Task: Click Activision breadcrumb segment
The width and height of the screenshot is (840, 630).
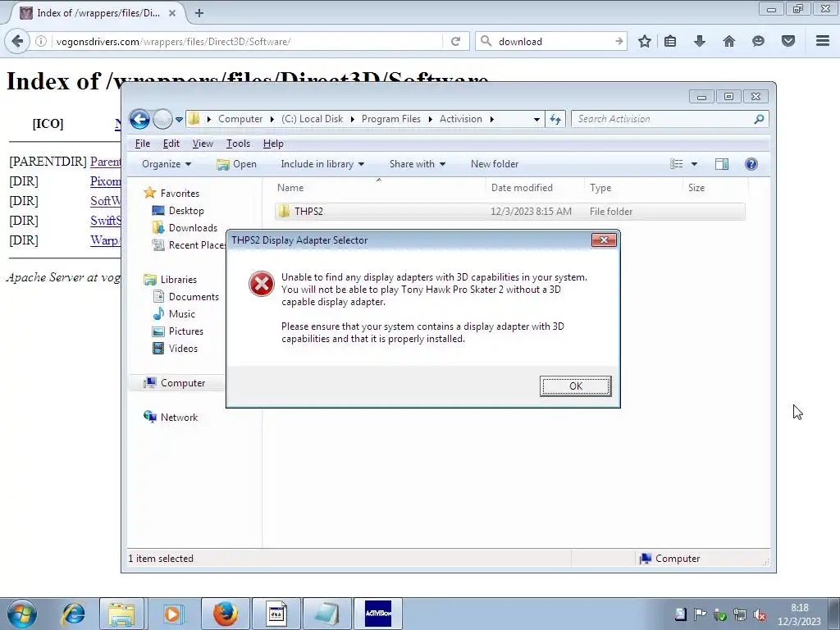Action: [x=461, y=119]
